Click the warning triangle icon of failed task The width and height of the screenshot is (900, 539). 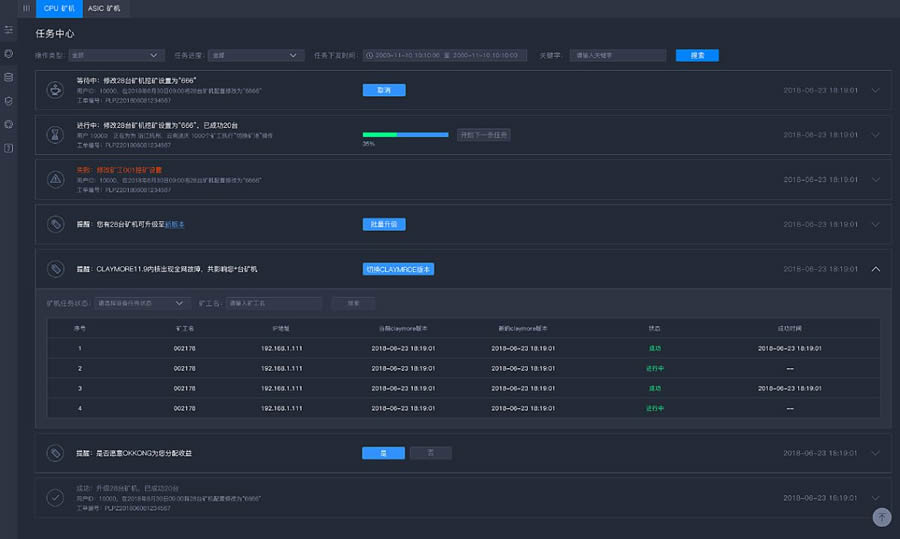point(55,179)
